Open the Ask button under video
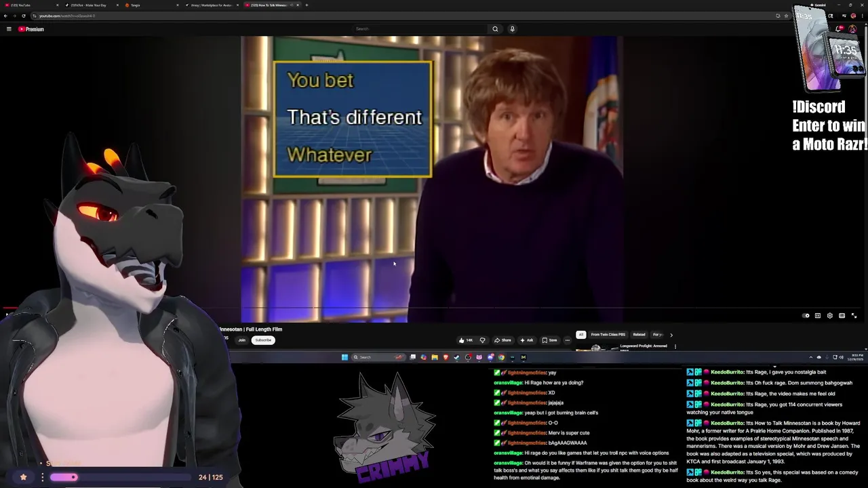 tap(526, 340)
